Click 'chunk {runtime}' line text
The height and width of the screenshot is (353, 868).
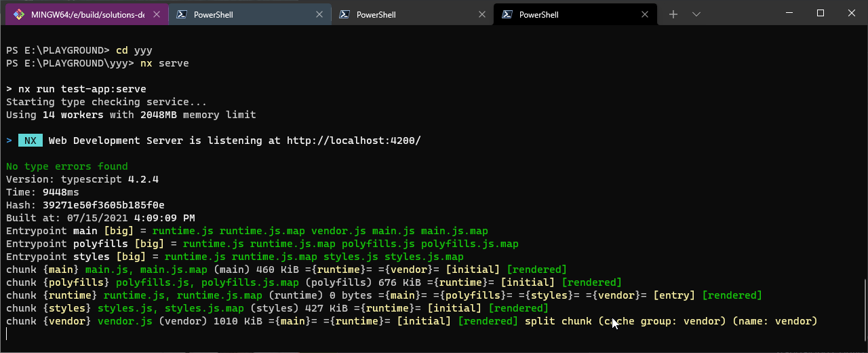[x=384, y=295]
